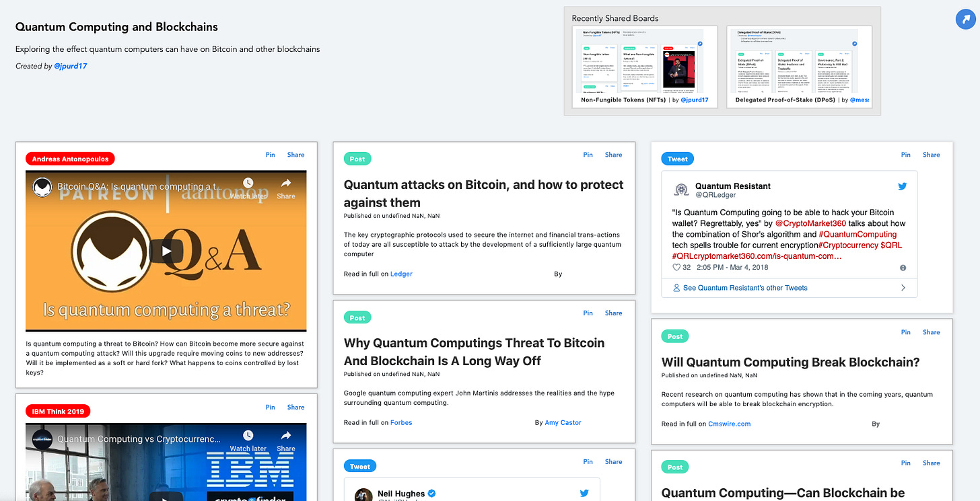Open Forbes read-in-full link
980x501 pixels.
coord(401,422)
